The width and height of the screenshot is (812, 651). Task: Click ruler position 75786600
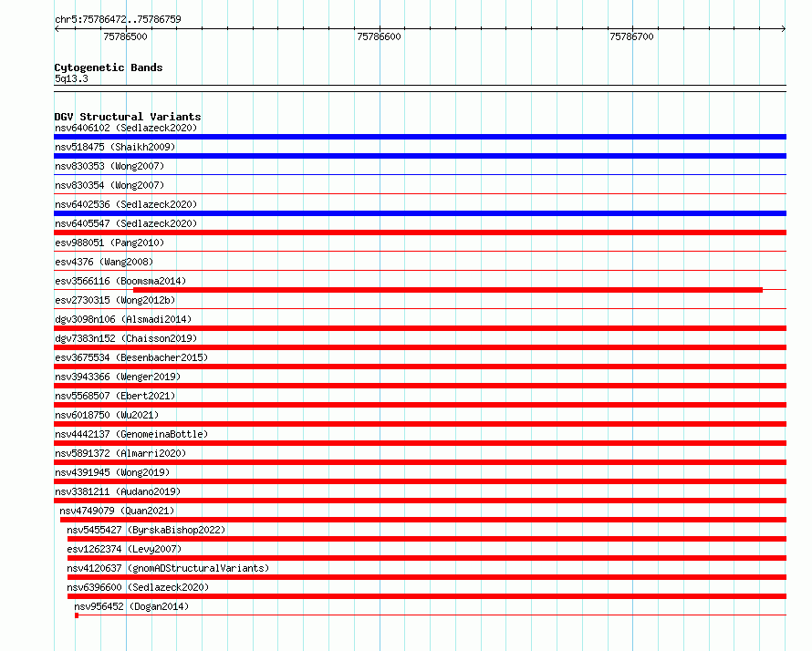[379, 36]
